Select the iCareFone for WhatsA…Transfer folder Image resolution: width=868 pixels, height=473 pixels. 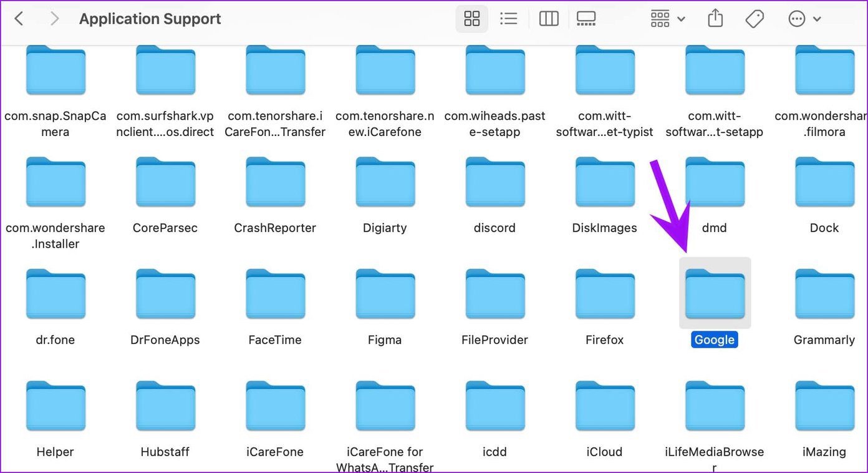385,406
